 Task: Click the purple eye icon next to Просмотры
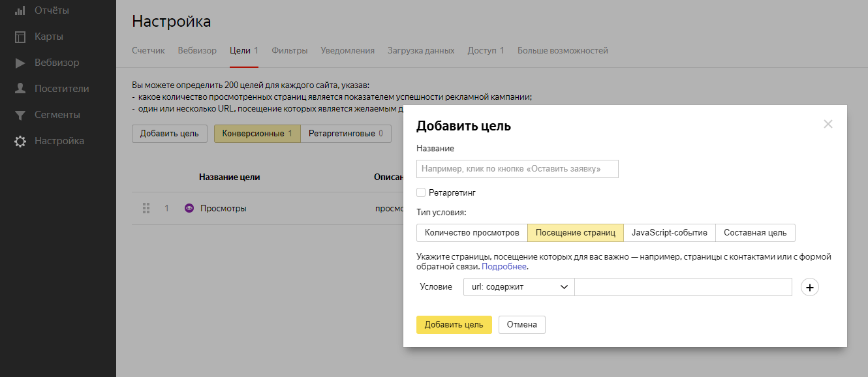point(189,208)
